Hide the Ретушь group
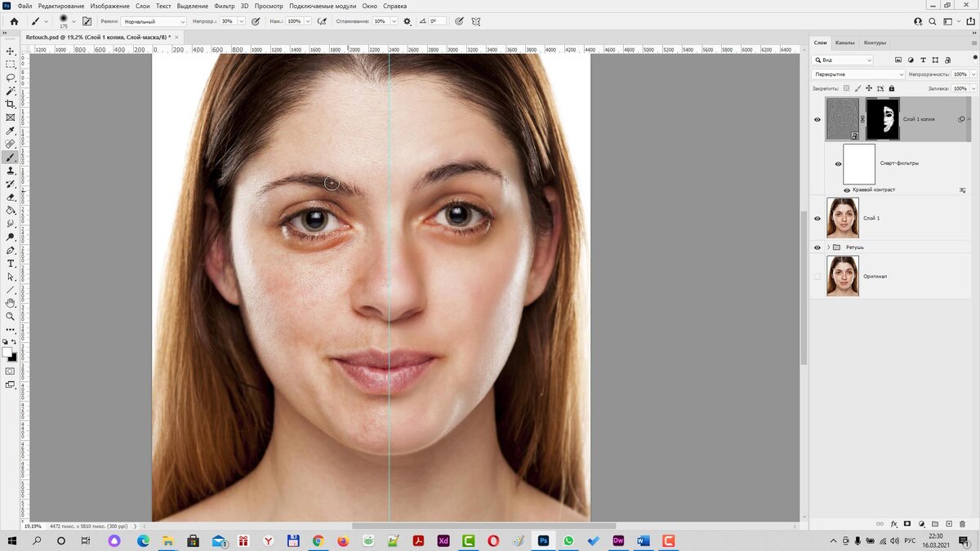This screenshot has width=980, height=551. (817, 247)
